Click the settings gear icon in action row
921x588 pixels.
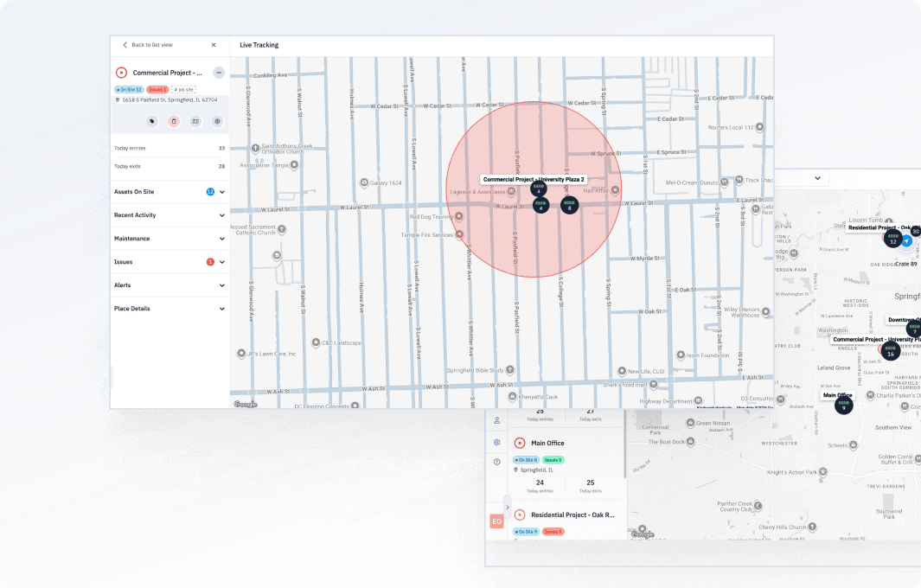pos(217,121)
